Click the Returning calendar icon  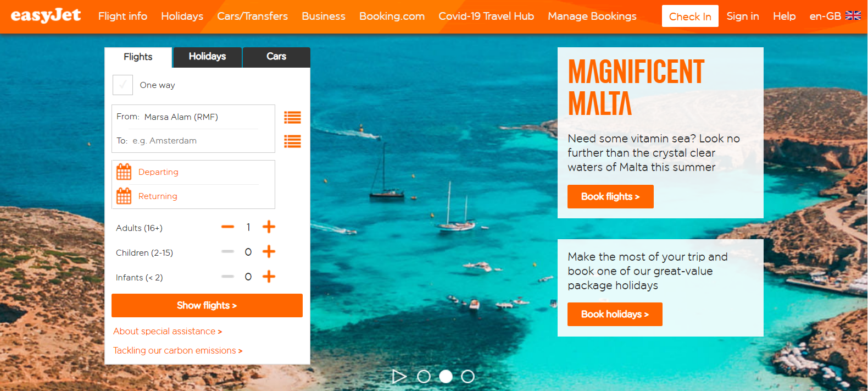pos(124,196)
